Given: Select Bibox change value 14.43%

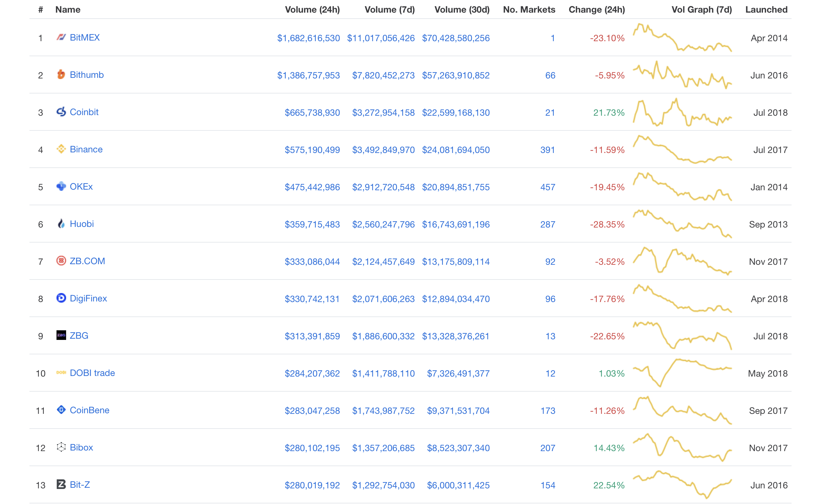Looking at the screenshot, I should click(x=609, y=448).
